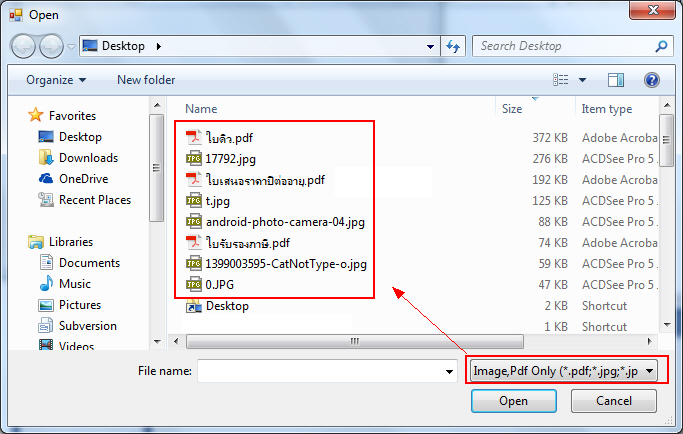
Task: Sort by Item type column header
Action: [x=607, y=109]
